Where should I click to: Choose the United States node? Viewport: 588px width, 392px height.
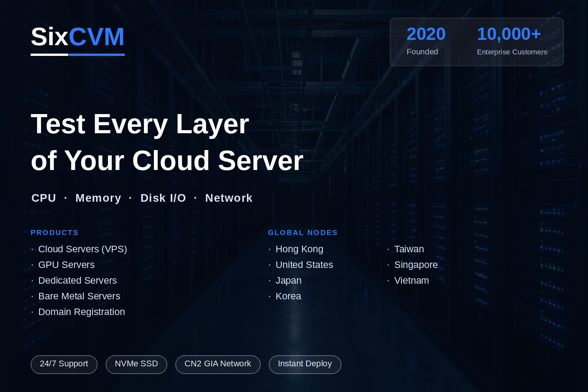pos(304,265)
